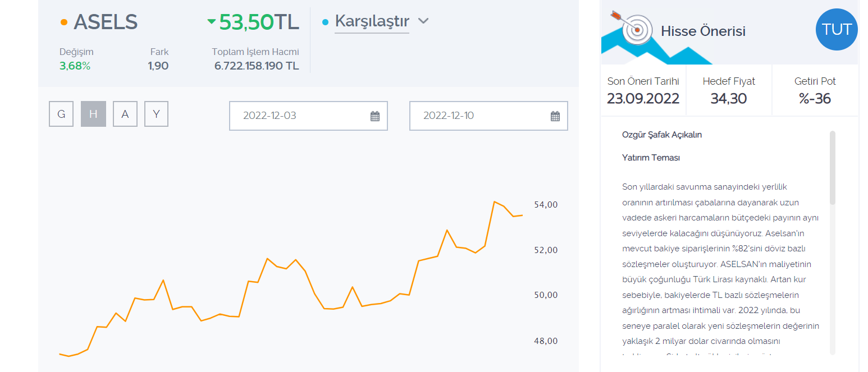Click the 54,00 axis label
Screen dimensions: 868x372
[546, 205]
